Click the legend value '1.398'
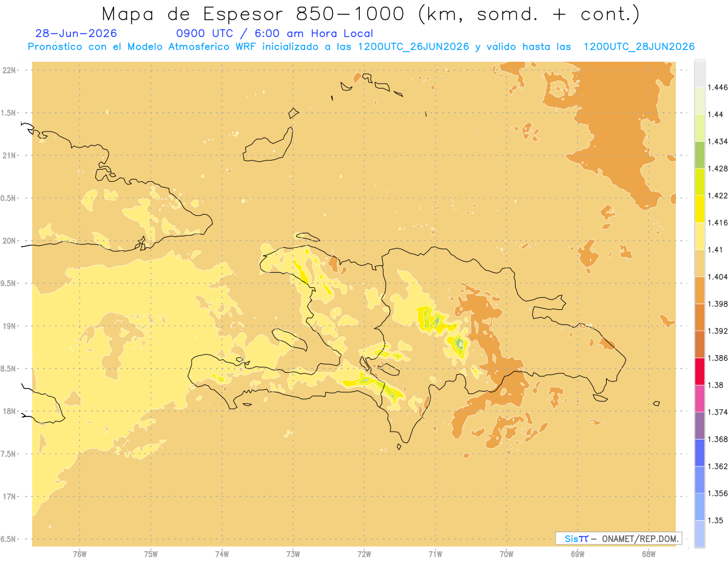Image resolution: width=728 pixels, height=562 pixels. (x=717, y=304)
